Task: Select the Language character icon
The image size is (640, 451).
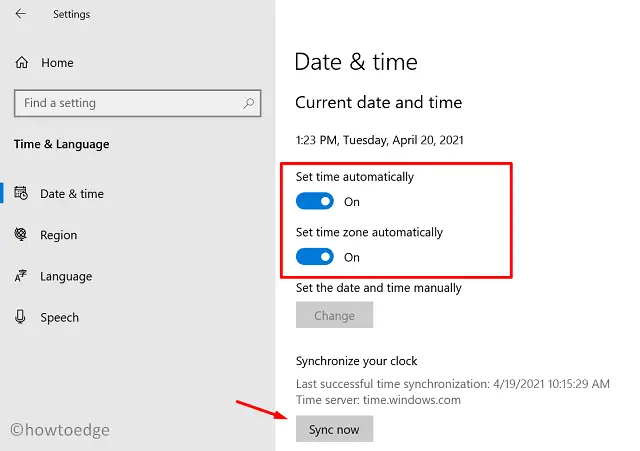Action: point(21,276)
